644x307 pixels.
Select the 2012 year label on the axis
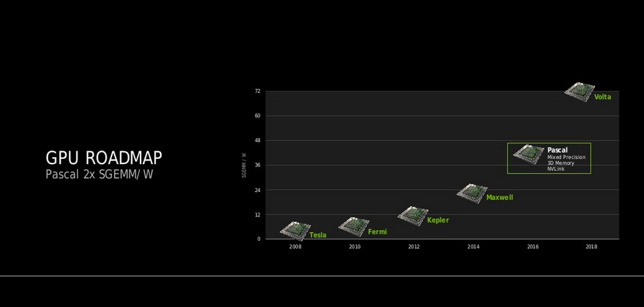click(414, 247)
